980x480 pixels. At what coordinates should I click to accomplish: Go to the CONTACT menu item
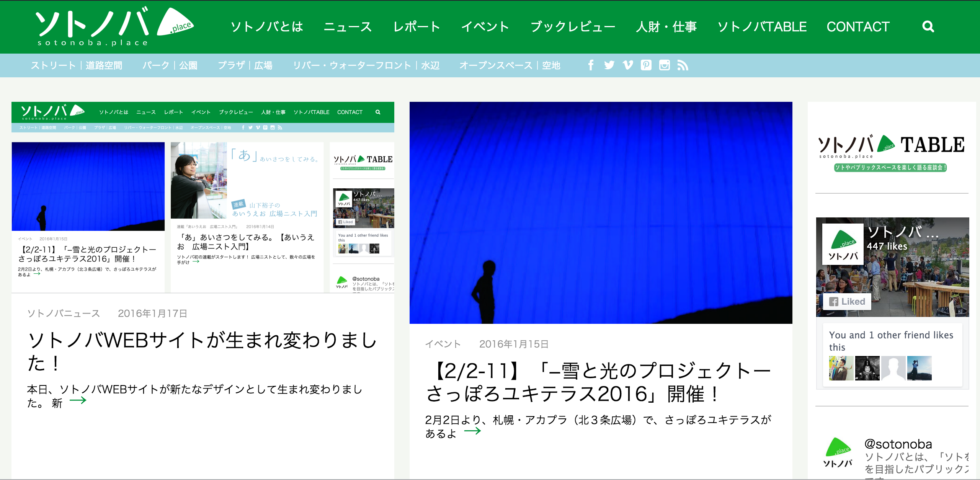[858, 27]
